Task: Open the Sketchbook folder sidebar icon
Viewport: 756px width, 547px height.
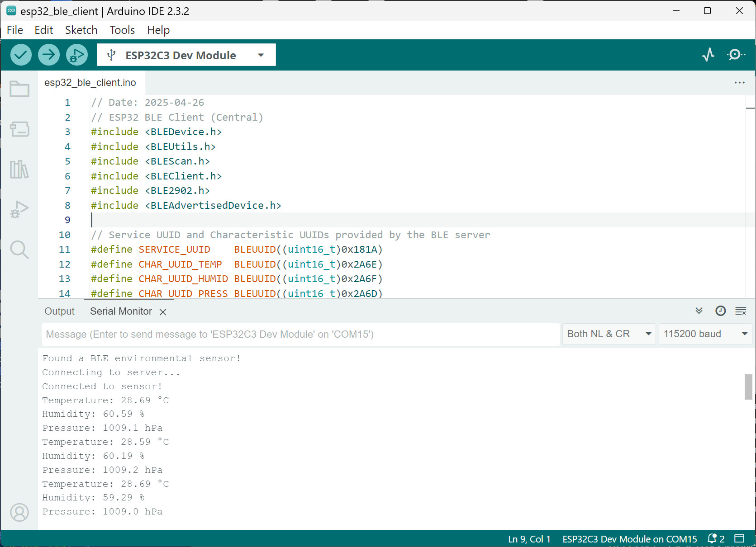Action: [x=19, y=89]
